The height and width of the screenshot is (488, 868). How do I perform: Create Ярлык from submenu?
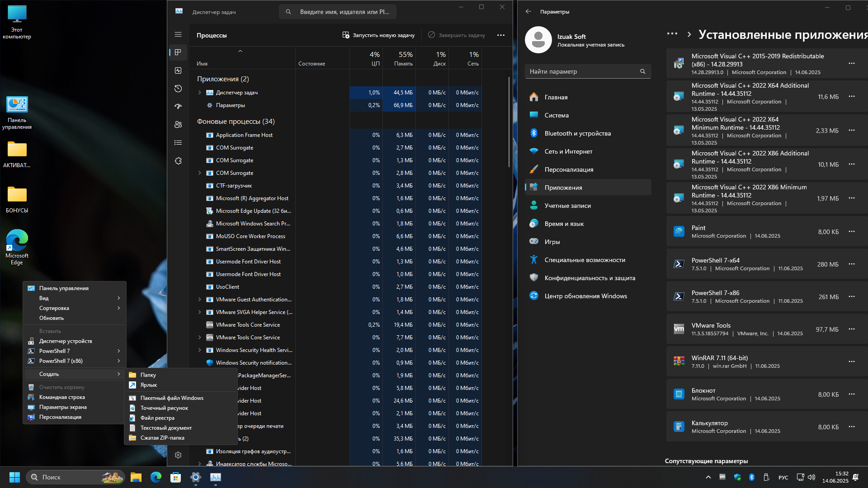coord(181,385)
